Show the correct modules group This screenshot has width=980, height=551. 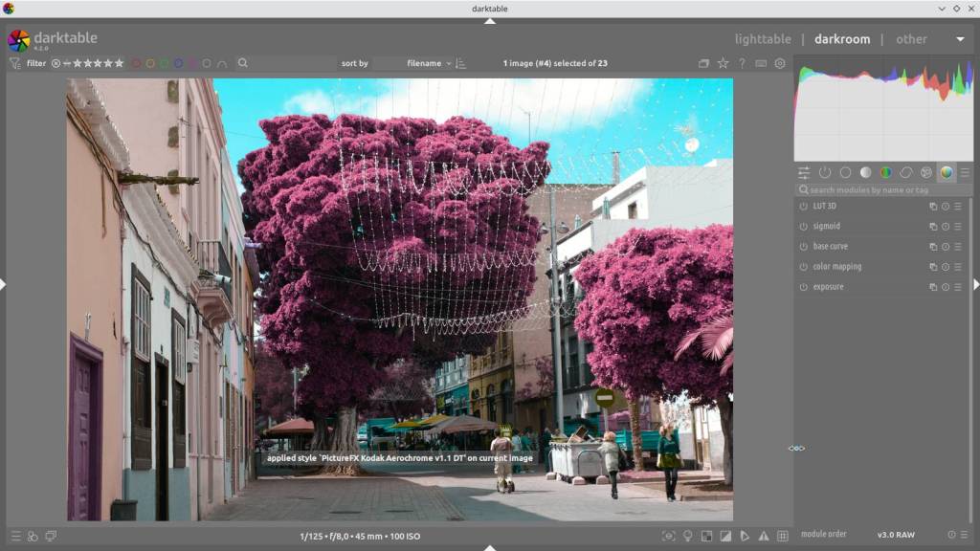pos(905,172)
